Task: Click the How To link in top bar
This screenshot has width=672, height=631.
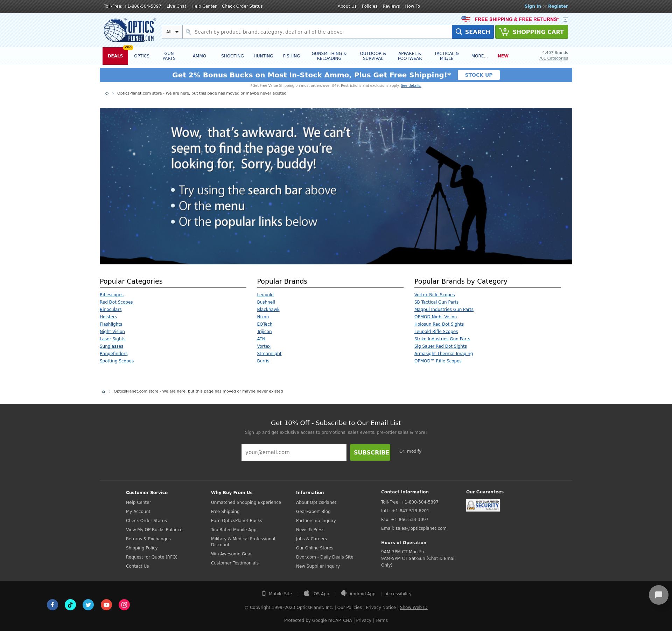Action: [x=412, y=6]
